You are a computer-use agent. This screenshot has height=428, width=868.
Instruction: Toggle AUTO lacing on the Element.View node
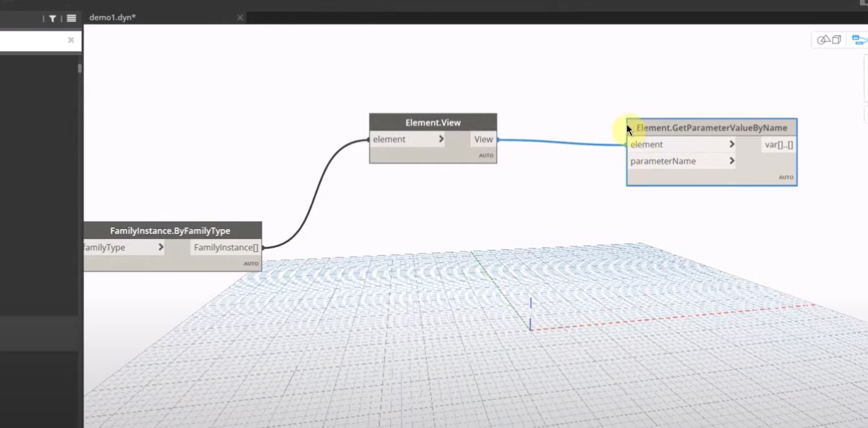coord(486,155)
